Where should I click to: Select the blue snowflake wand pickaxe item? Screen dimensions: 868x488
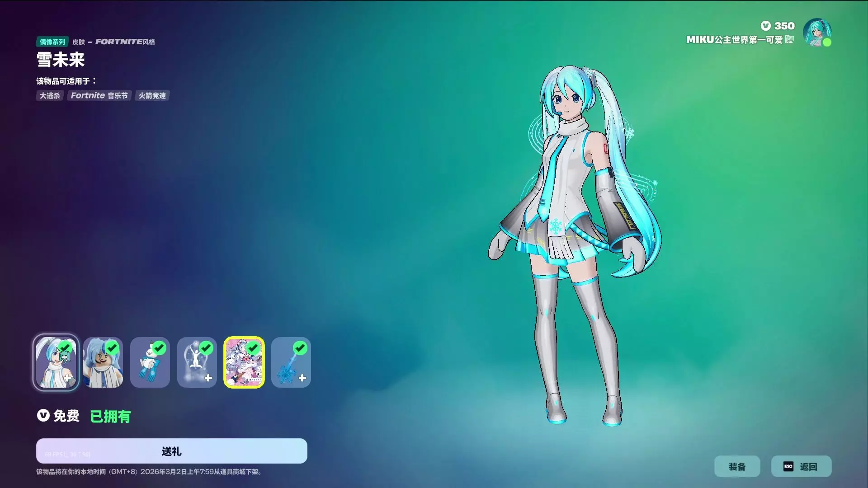[x=291, y=362]
